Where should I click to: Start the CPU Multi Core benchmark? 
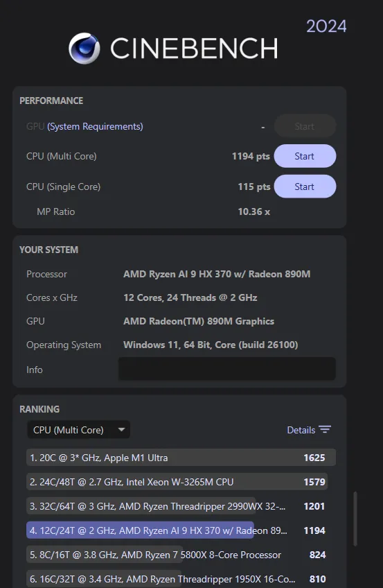(305, 156)
